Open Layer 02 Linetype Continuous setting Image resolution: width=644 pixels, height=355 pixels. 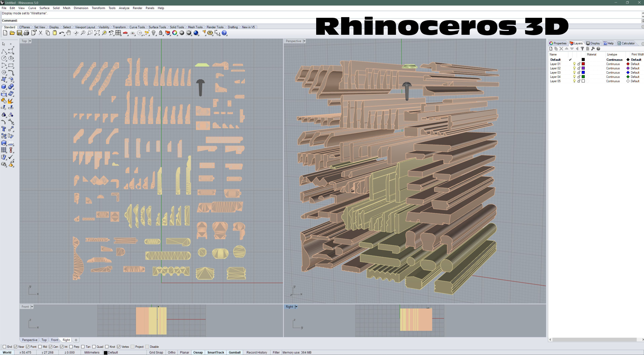click(613, 68)
